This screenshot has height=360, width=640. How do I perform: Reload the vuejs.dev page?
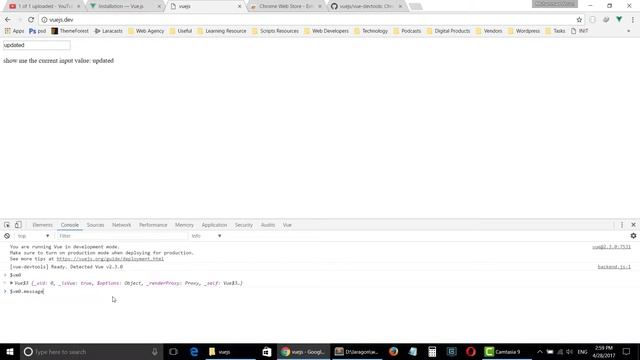coord(31,20)
